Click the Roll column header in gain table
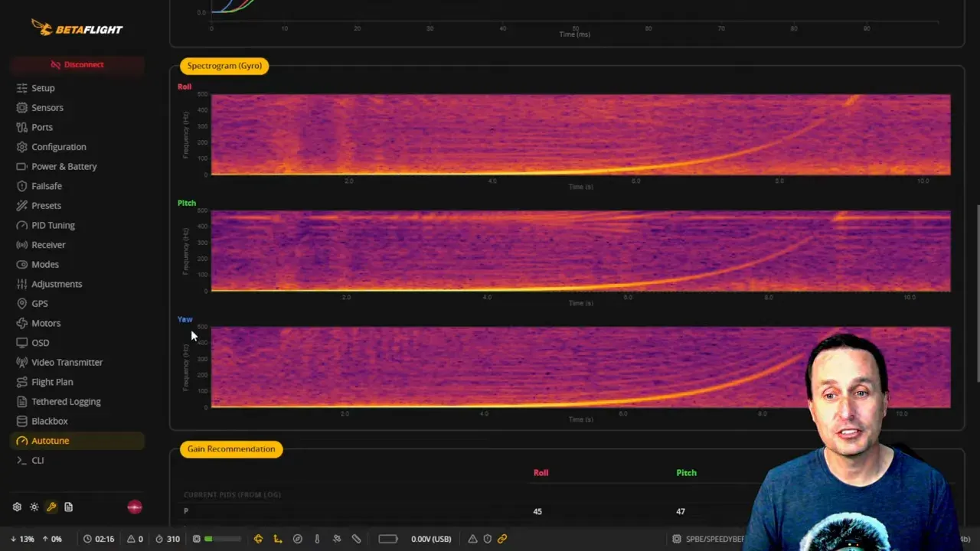The height and width of the screenshot is (551, 980). (x=541, y=473)
